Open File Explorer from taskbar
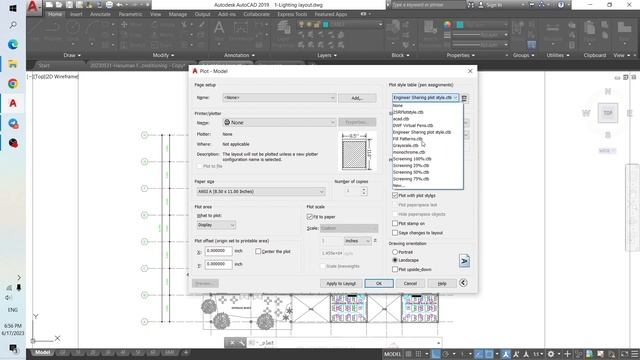The height and width of the screenshot is (360, 640). 13,64
